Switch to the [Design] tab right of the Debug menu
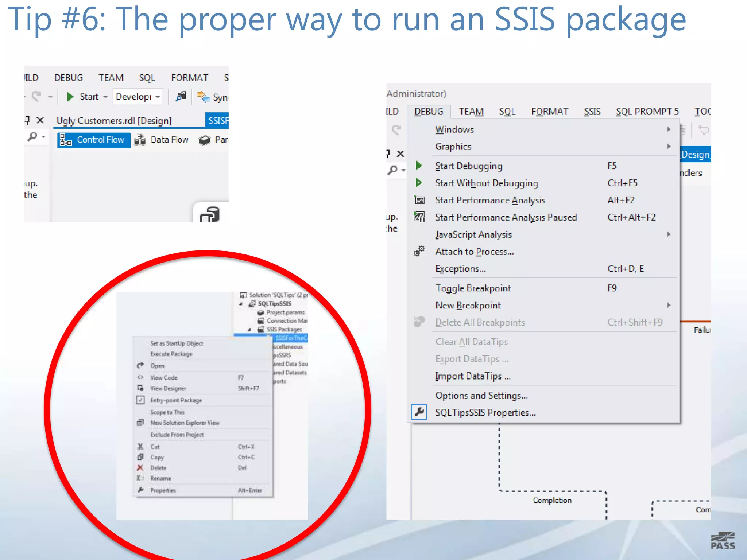747x560 pixels. tap(695, 155)
